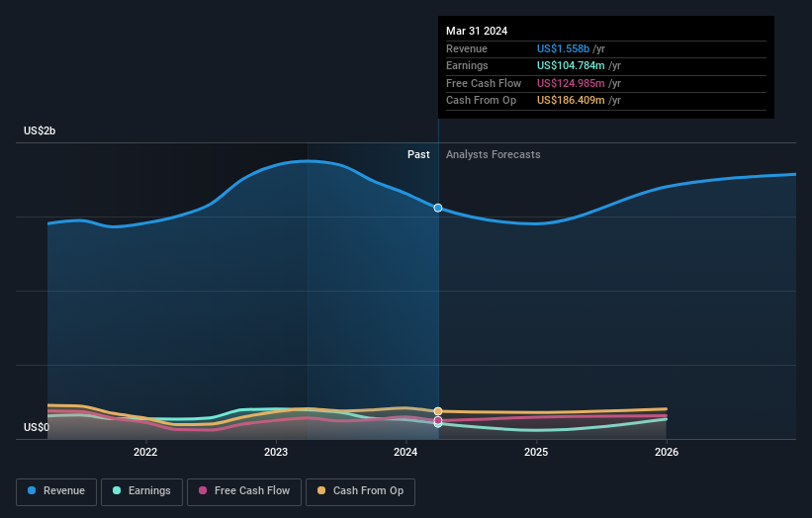Click the orange Cash From Op legend dot

tap(321, 490)
